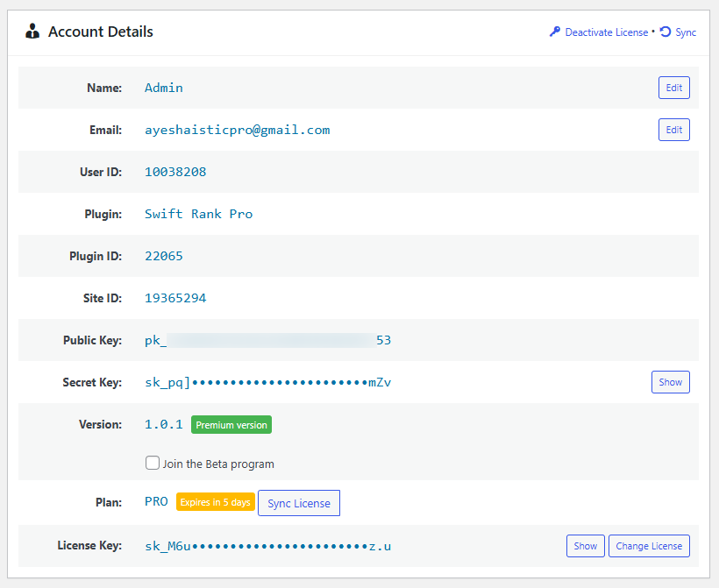719x588 pixels.
Task: Edit the Email address
Action: click(673, 130)
